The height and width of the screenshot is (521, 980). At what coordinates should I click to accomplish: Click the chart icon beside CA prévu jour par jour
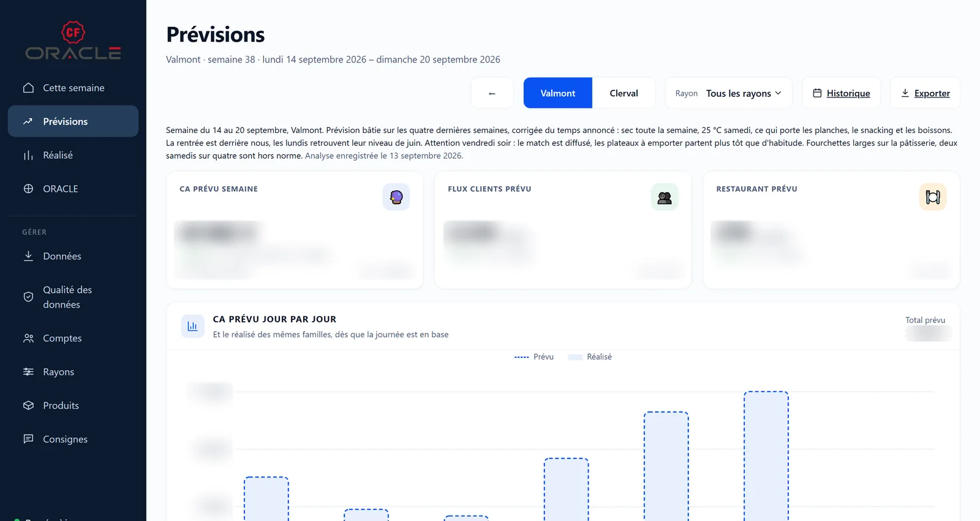point(192,326)
